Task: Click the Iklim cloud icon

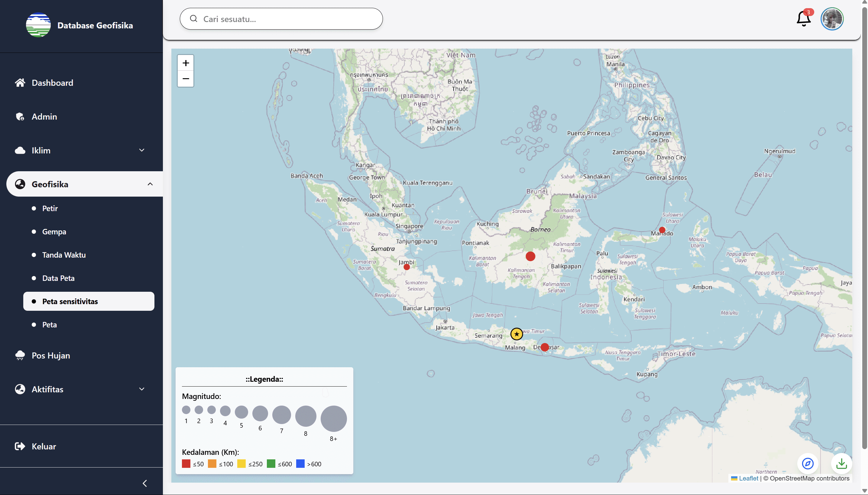Action: 20,150
